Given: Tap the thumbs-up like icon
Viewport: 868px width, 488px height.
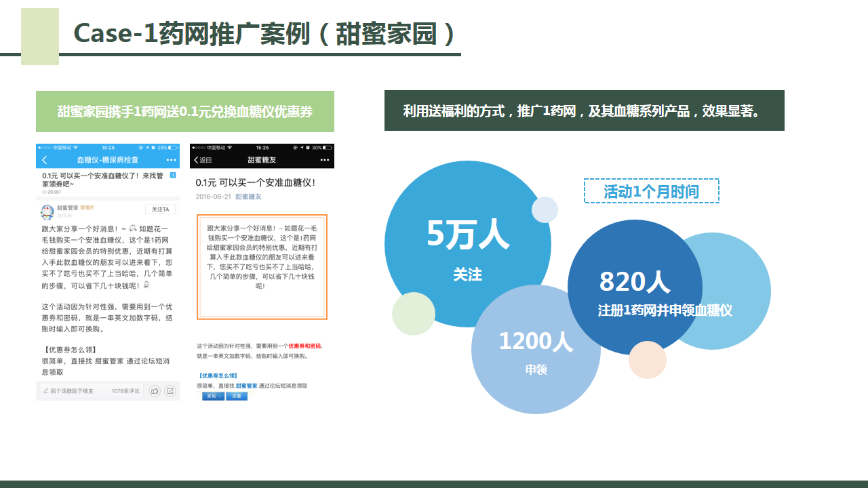Looking at the screenshot, I should [155, 390].
